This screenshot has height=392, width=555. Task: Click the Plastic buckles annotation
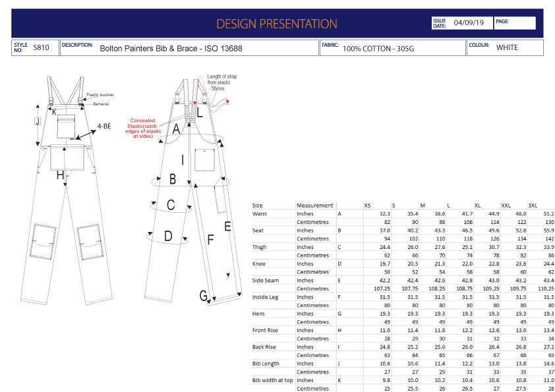[x=100, y=95]
